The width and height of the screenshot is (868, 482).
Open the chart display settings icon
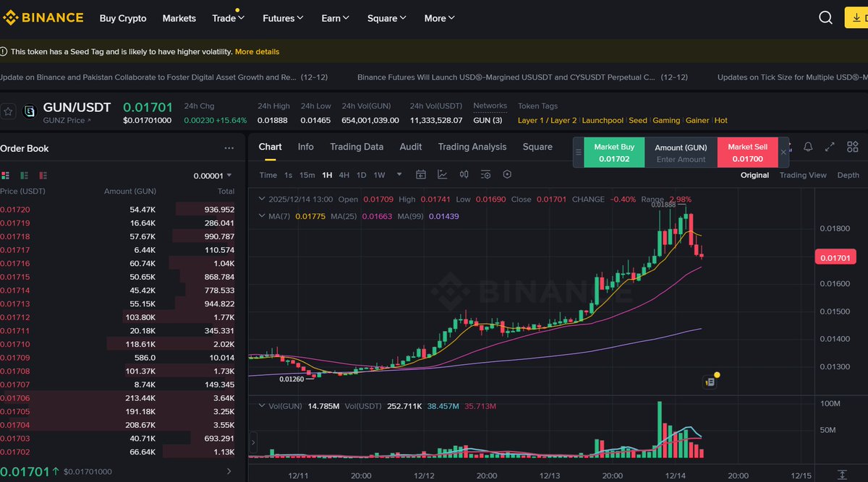click(x=485, y=175)
